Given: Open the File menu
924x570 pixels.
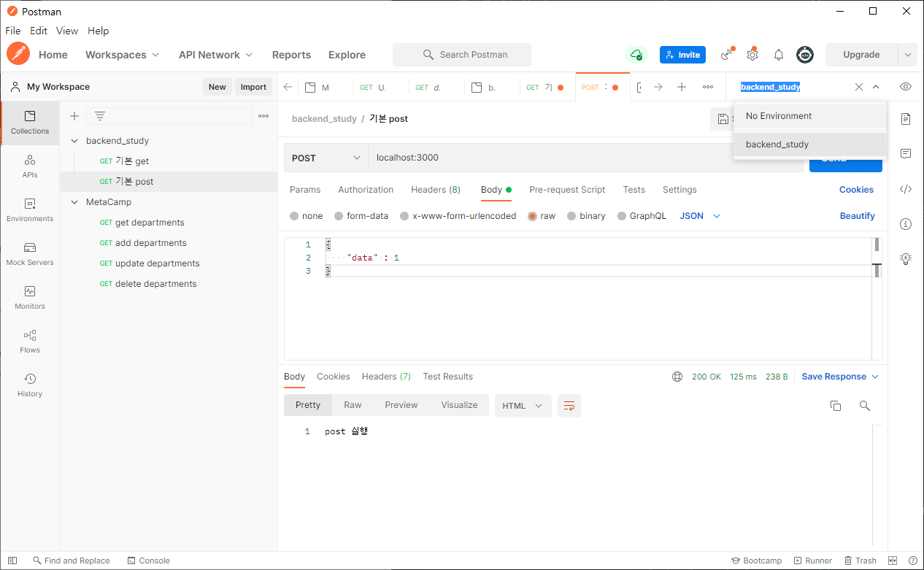Looking at the screenshot, I should click(x=13, y=31).
